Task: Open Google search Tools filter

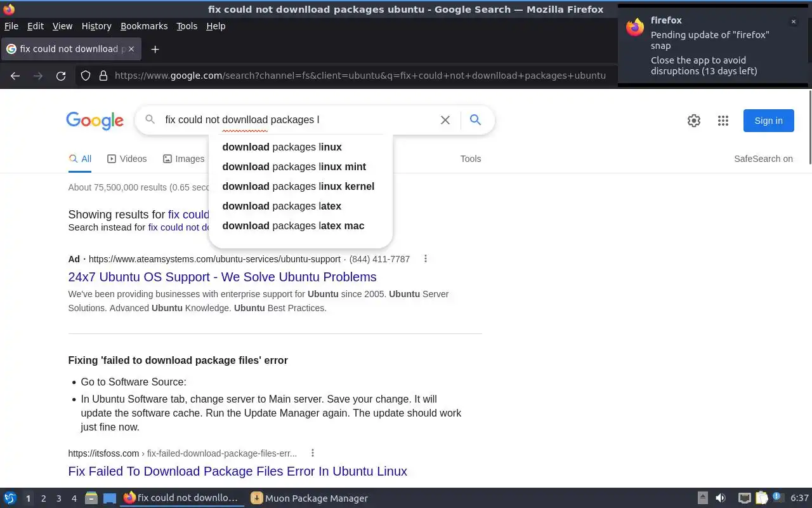Action: 471,159
